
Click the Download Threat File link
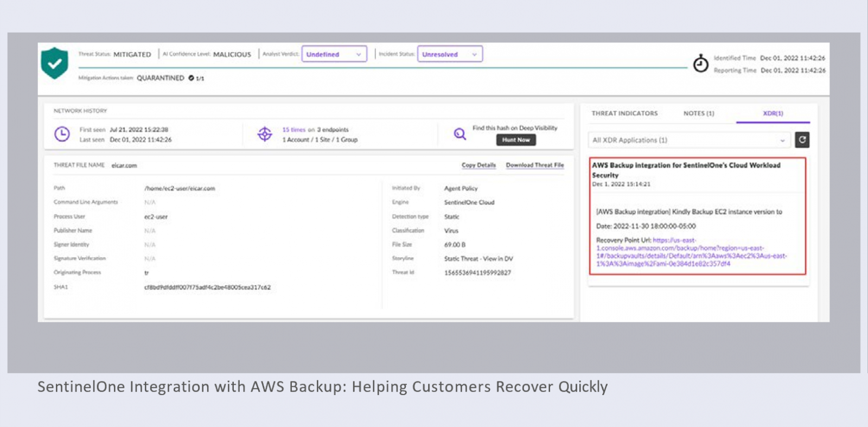[535, 165]
